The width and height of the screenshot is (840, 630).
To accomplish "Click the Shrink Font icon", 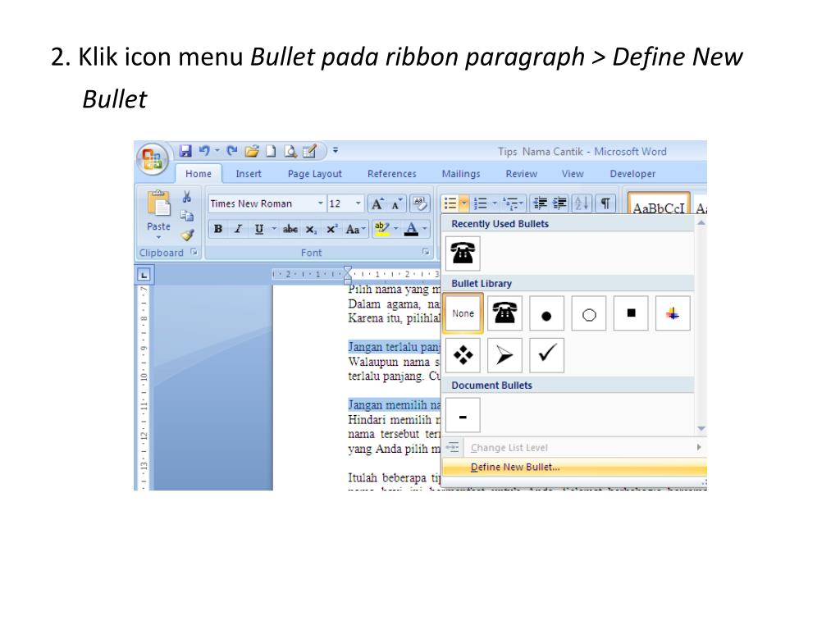I will 396,203.
